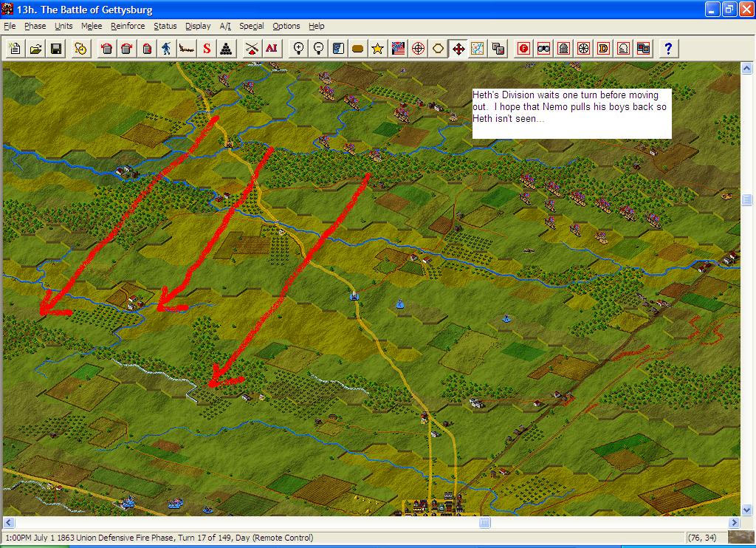
Task: Click the horizontal scrollbar left arrow
Action: (9, 522)
